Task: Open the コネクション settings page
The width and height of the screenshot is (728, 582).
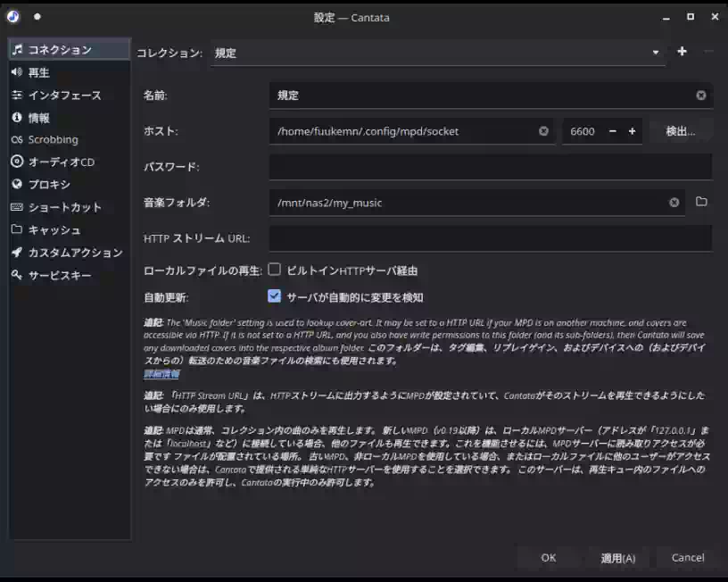Action: (x=69, y=50)
